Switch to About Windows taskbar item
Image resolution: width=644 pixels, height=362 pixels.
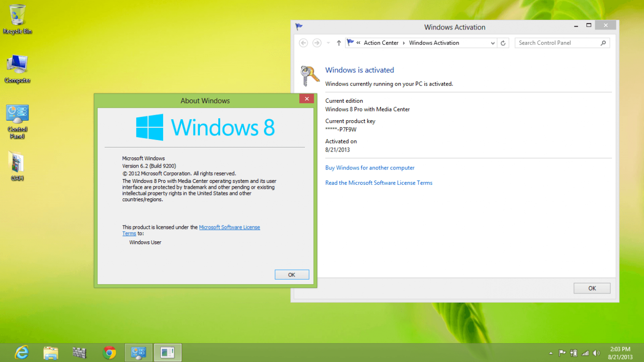coord(168,353)
